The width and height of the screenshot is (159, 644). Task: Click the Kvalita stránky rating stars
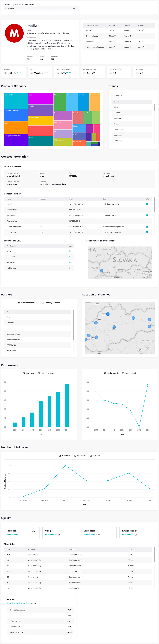128,535
